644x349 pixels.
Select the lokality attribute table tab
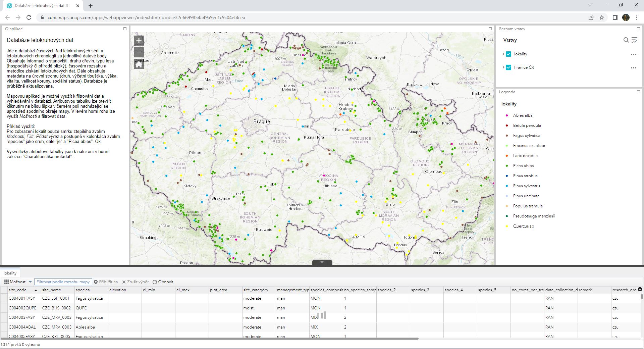[10, 273]
